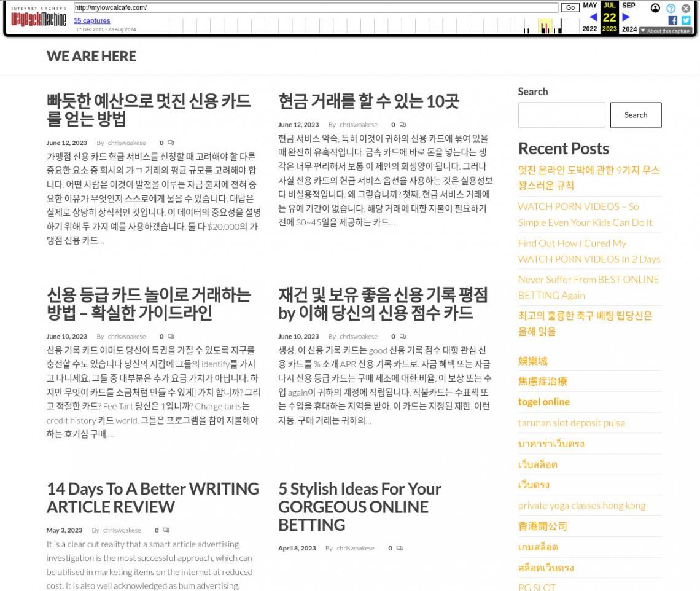Expand the About this capture dropdown
The image size is (700, 591).
[x=665, y=31]
